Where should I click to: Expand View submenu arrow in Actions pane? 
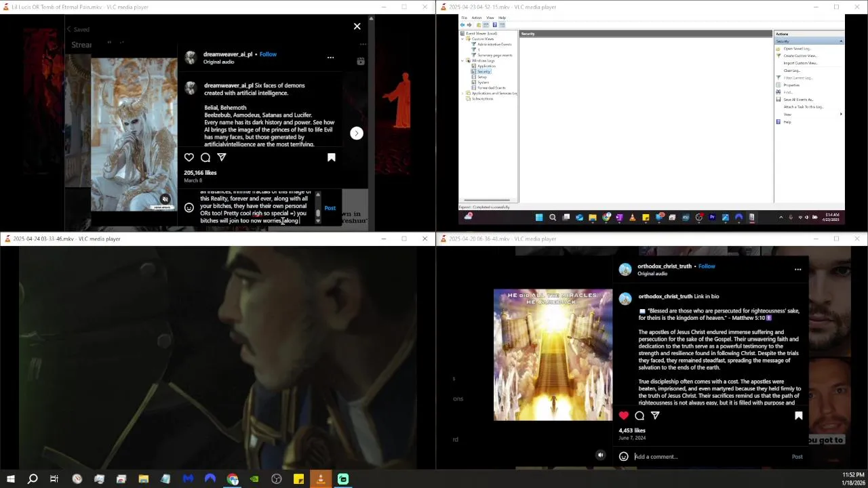[x=841, y=114]
